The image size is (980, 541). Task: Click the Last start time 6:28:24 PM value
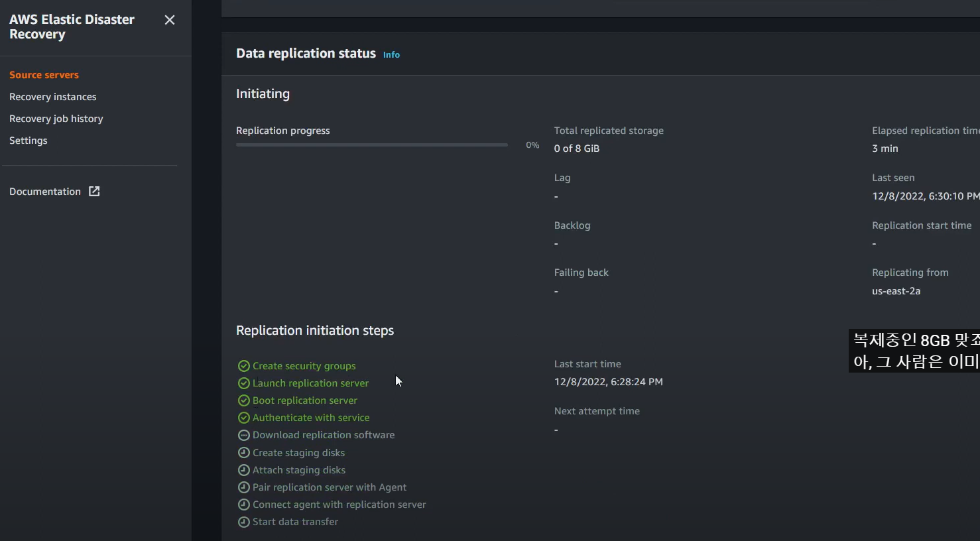(x=609, y=382)
